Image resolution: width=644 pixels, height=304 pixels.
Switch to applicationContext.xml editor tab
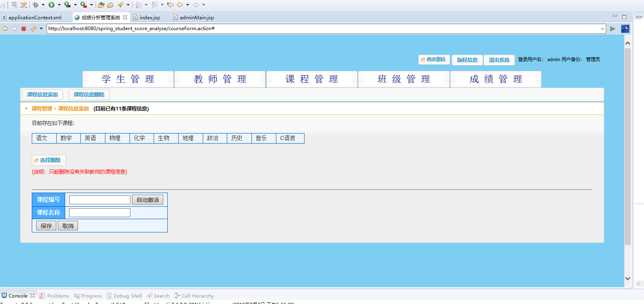[x=35, y=17]
